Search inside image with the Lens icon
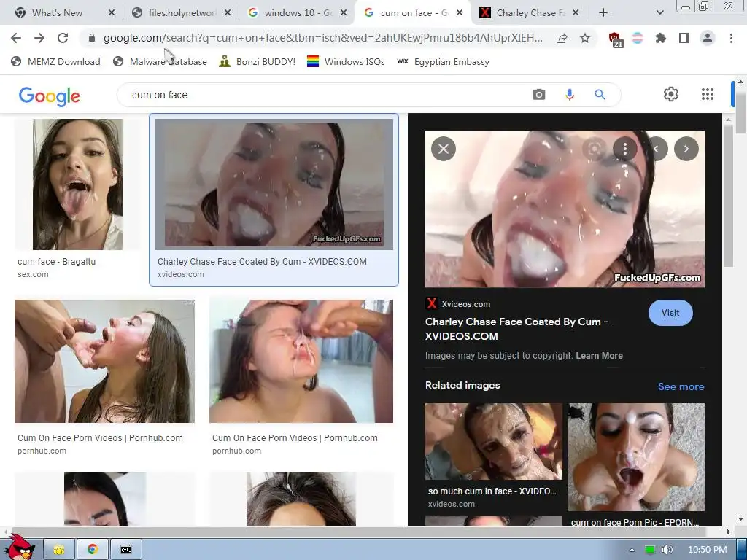Image resolution: width=747 pixels, height=560 pixels. click(x=594, y=149)
